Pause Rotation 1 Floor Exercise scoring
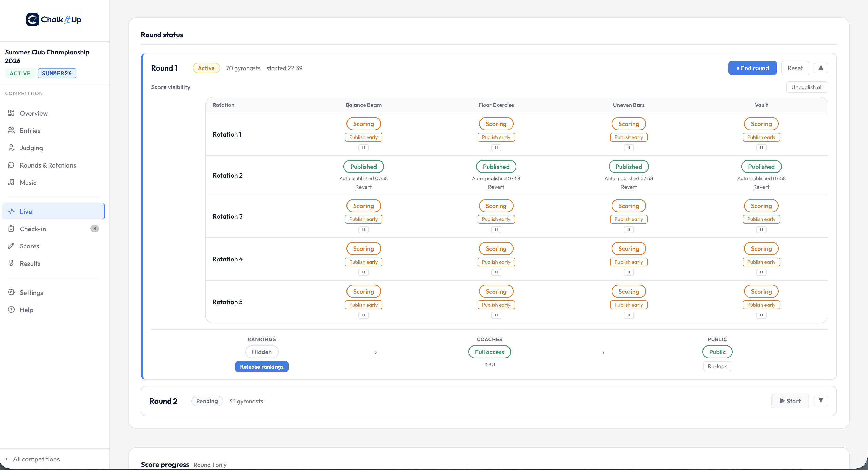 coord(496,147)
